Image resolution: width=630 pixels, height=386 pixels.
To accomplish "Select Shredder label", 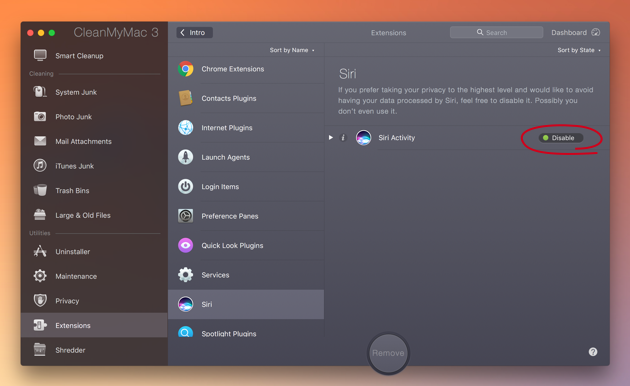I will coord(70,350).
